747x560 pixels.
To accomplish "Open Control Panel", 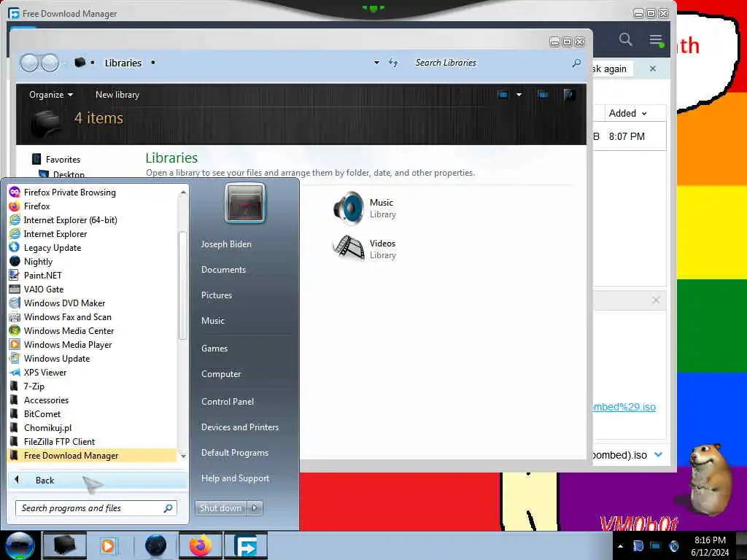I will coord(228,402).
